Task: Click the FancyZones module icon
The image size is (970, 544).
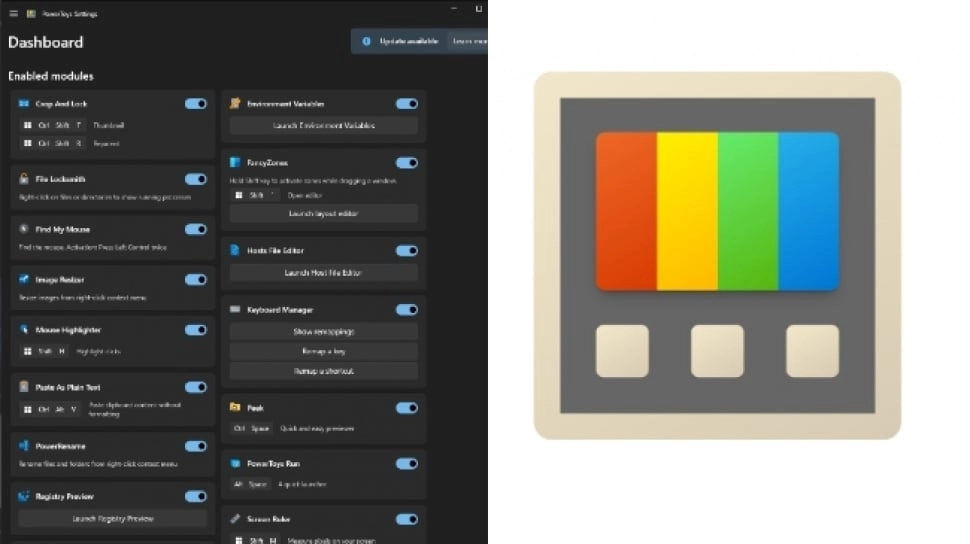Action: click(x=235, y=162)
